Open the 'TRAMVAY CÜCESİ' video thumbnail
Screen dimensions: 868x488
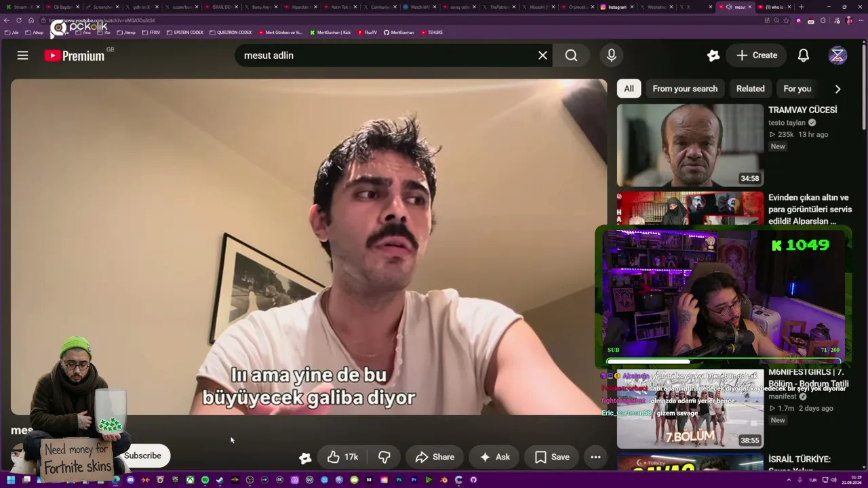[690, 145]
